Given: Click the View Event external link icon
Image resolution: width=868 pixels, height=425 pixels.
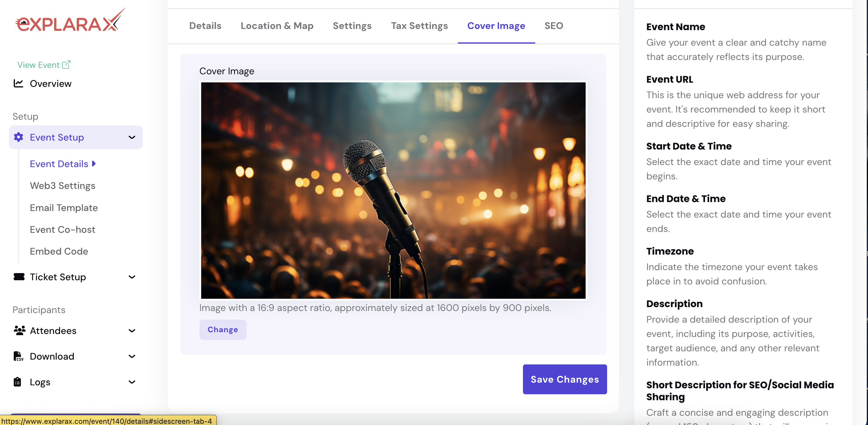Looking at the screenshot, I should pyautogui.click(x=66, y=64).
